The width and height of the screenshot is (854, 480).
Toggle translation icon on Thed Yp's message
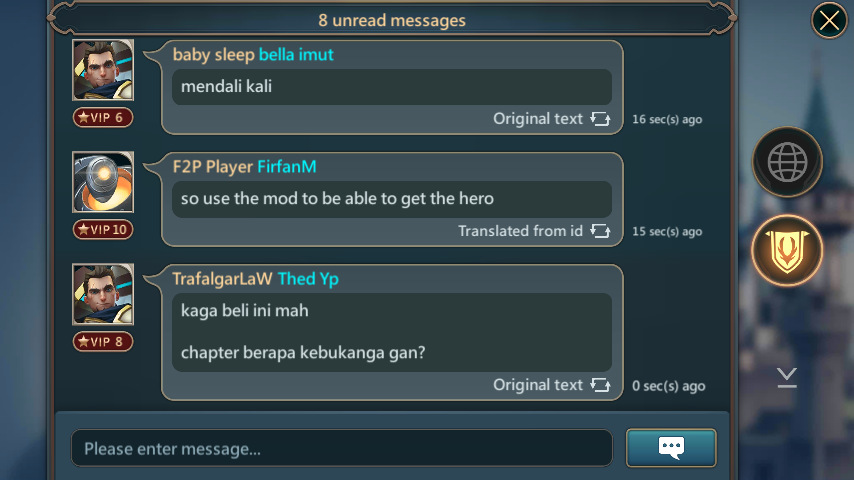tap(600, 385)
